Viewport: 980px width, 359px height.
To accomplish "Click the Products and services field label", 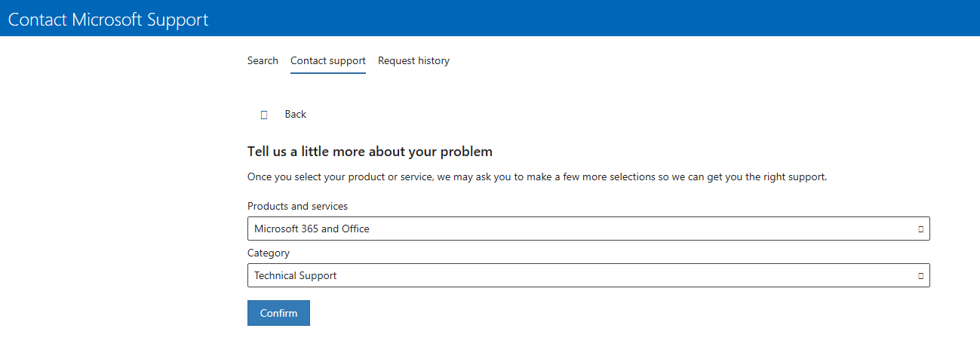I will 297,206.
